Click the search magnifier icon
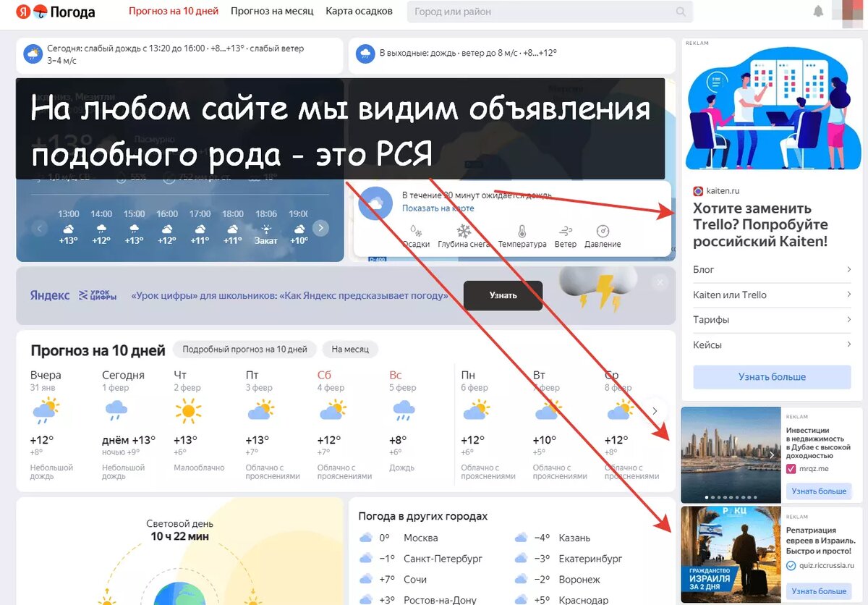 [x=681, y=12]
